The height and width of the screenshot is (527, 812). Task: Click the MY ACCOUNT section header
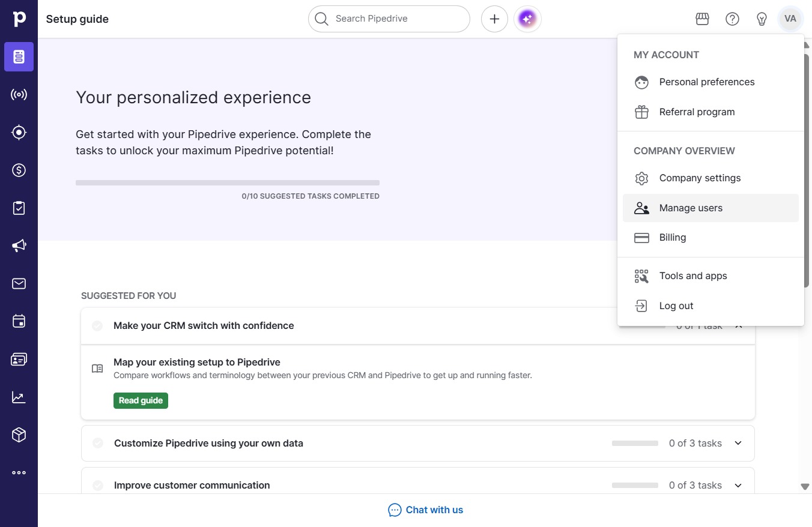pos(667,55)
